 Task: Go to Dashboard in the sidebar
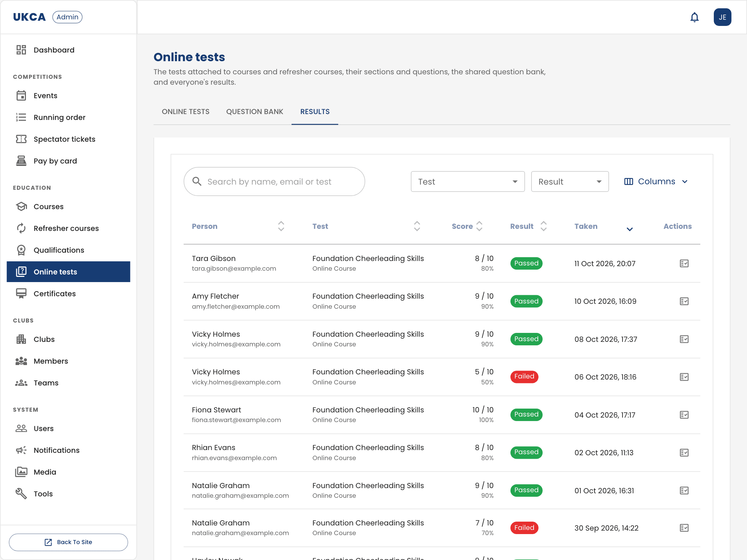68,50
